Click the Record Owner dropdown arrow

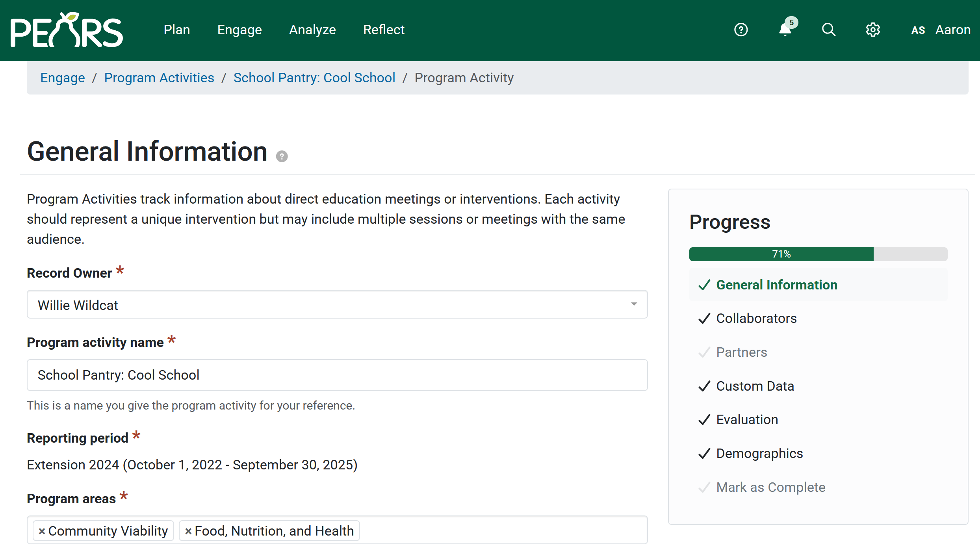tap(634, 304)
